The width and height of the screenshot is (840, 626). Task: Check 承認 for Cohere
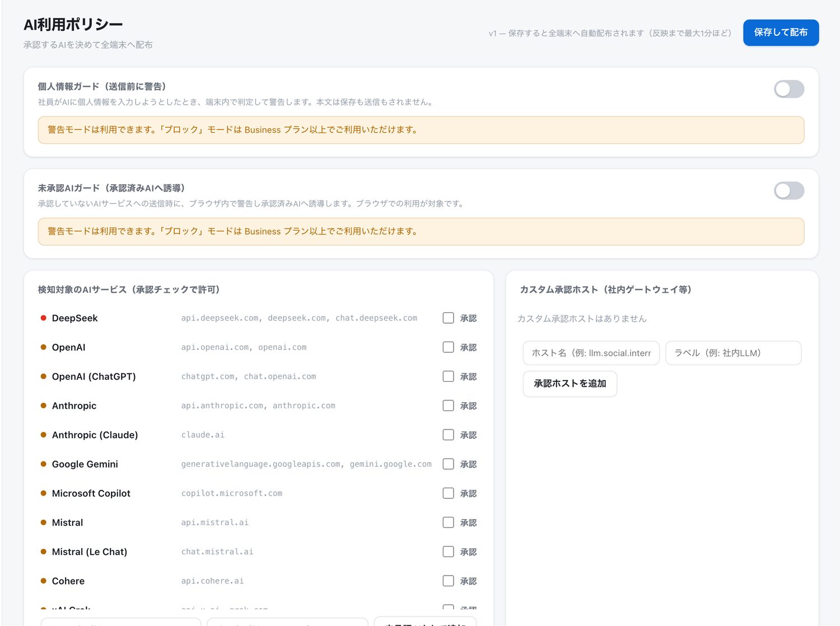(448, 581)
